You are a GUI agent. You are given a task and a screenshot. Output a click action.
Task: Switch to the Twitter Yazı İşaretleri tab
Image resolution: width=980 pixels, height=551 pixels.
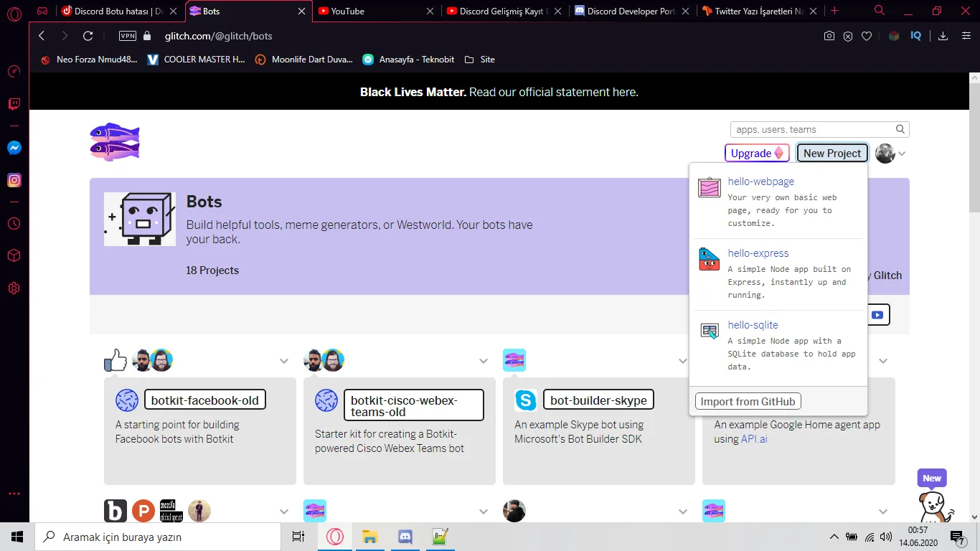coord(760,11)
